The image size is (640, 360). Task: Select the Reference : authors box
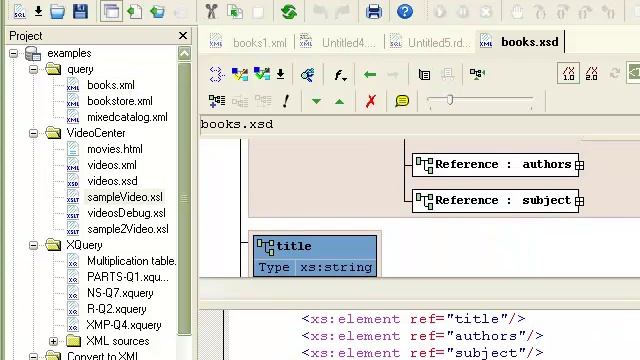495,165
